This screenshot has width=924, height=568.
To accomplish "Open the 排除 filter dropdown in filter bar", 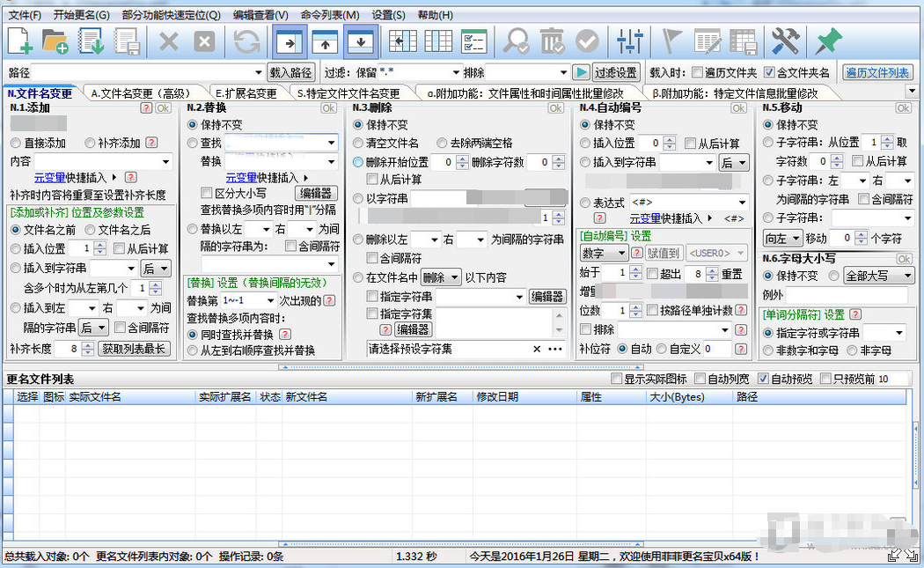I will point(564,72).
